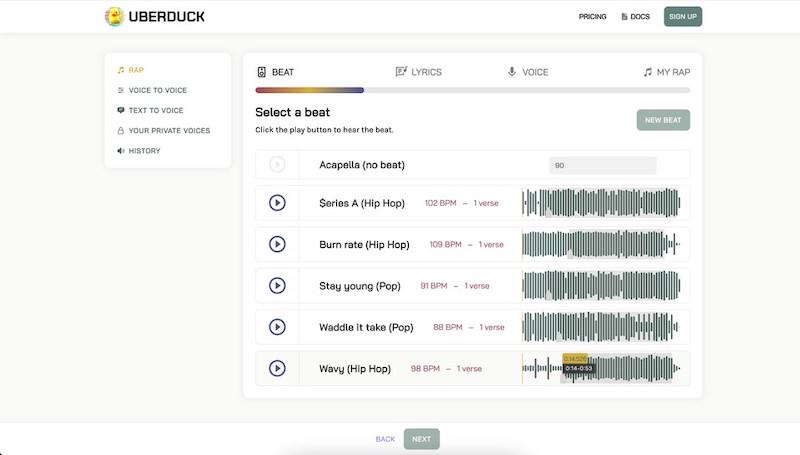The image size is (800, 455).
Task: Click the Uberduck duck logo
Action: [115, 16]
